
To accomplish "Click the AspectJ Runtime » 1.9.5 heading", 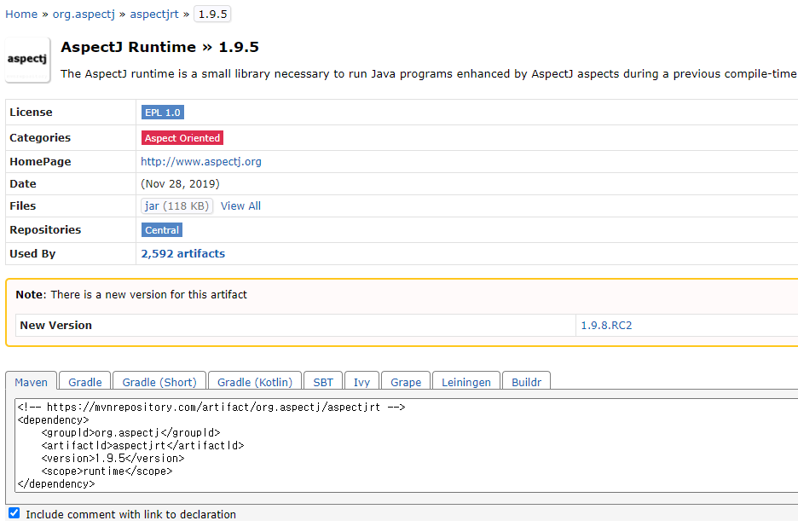I will point(159,47).
